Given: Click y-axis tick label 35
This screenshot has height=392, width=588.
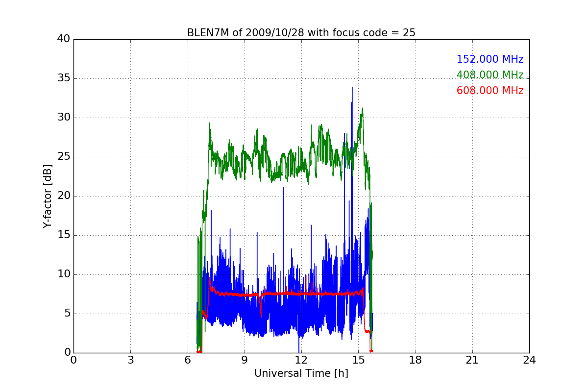Looking at the screenshot, I should point(64,78).
